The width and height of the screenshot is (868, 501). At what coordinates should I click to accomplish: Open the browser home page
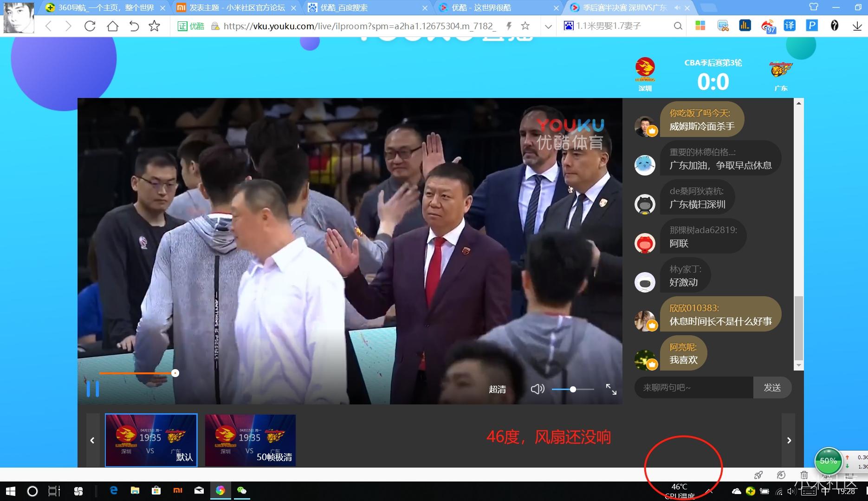click(x=112, y=26)
